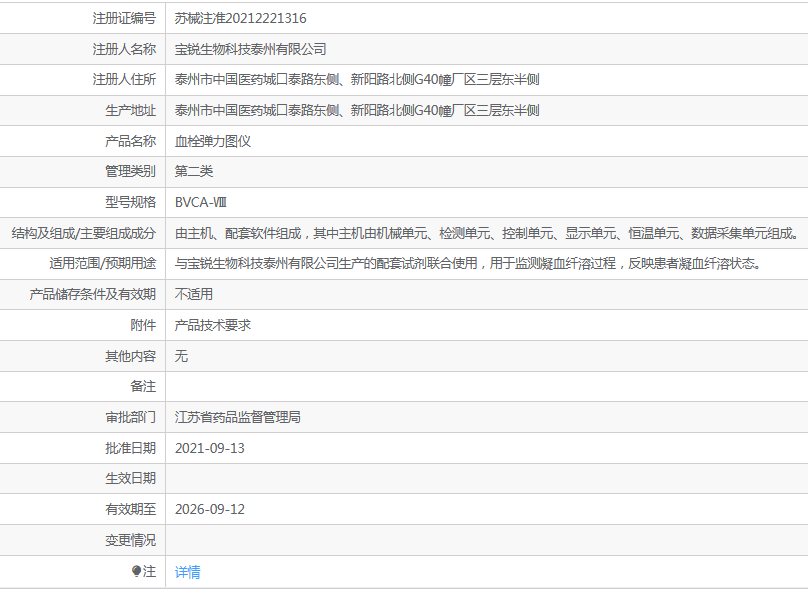Click the 变更情况 row label
The image size is (808, 598).
(x=130, y=540)
